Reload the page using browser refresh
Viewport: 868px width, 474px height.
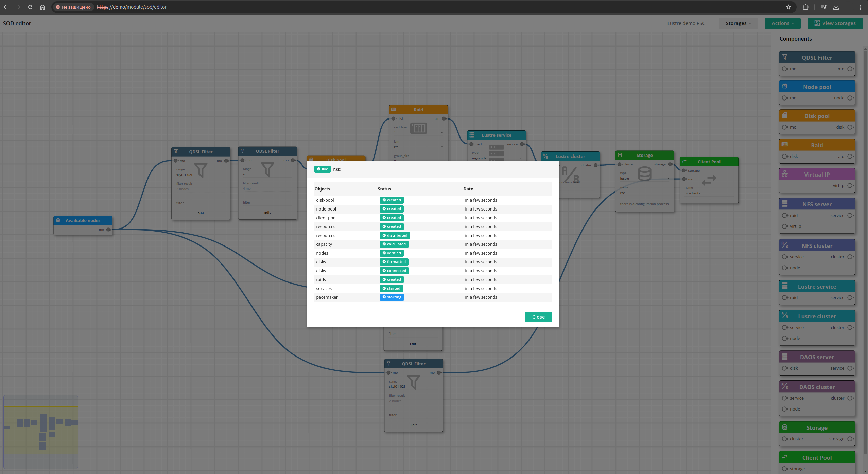(x=30, y=7)
